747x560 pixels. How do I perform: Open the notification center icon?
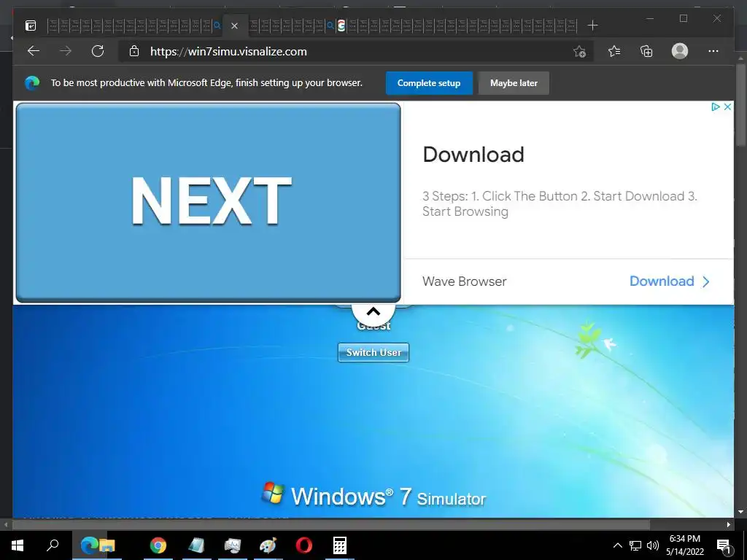[x=724, y=545]
